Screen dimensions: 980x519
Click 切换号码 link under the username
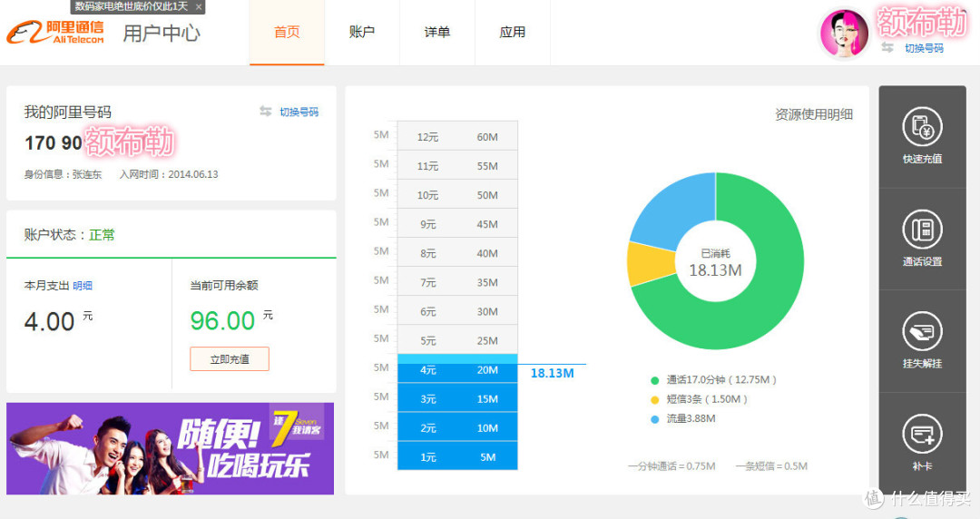point(925,48)
